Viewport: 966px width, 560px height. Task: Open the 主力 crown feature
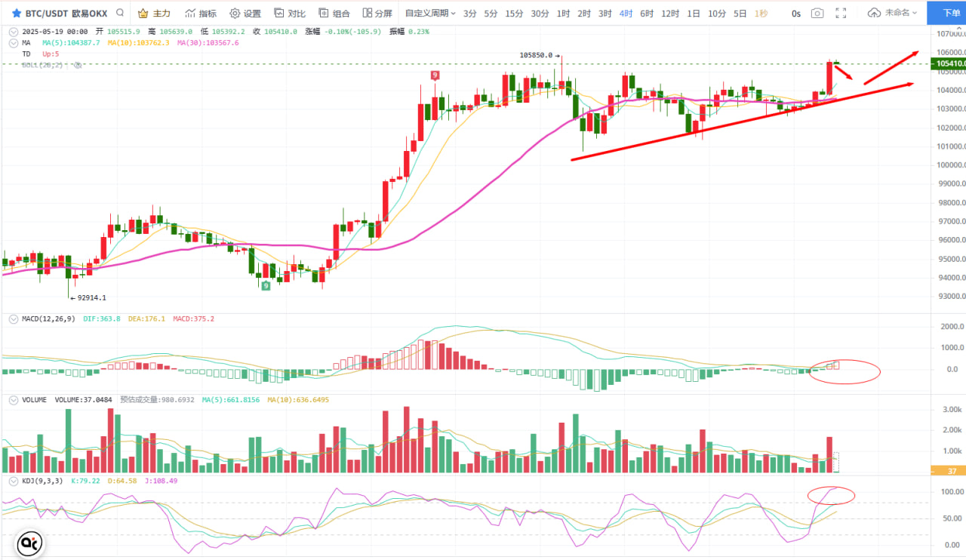click(155, 14)
